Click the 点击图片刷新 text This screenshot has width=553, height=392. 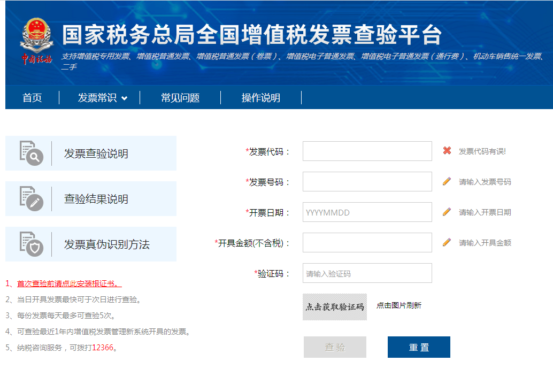399,305
